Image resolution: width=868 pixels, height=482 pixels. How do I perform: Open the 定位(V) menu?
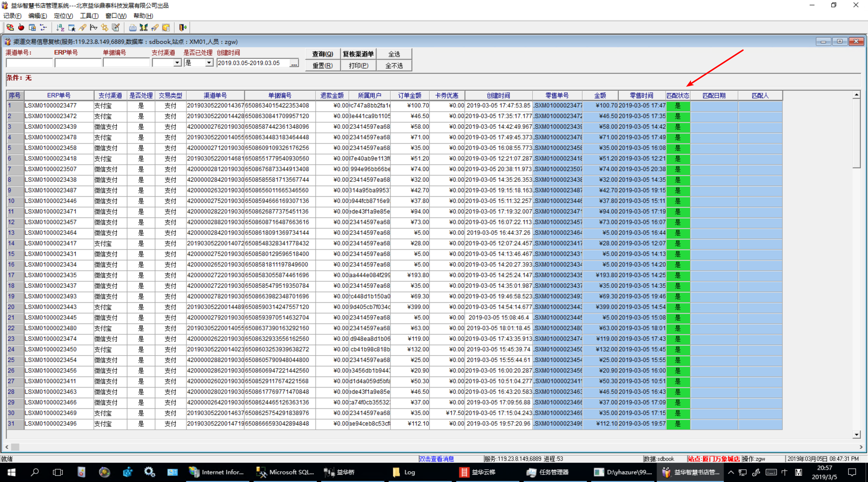click(63, 16)
